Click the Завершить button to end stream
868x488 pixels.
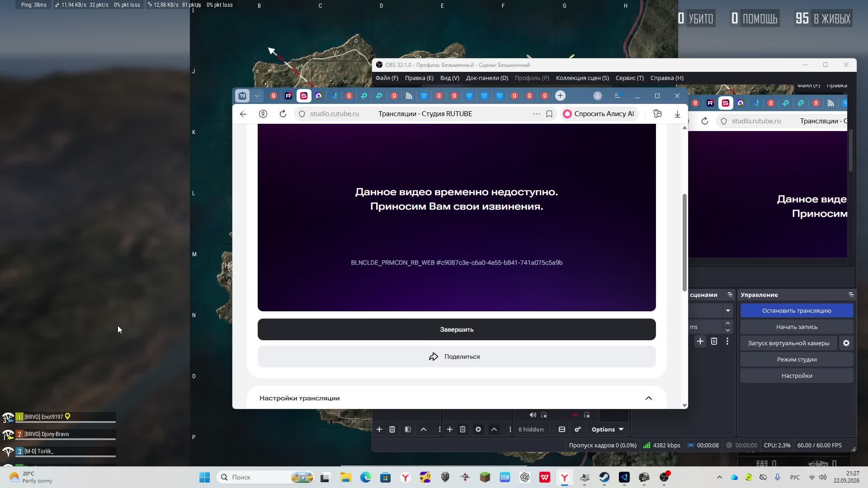457,329
